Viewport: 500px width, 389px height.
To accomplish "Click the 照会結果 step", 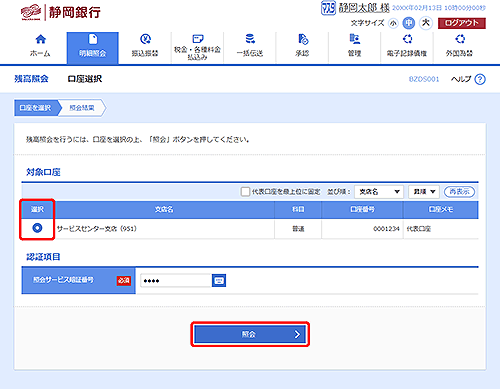I will pos(82,108).
